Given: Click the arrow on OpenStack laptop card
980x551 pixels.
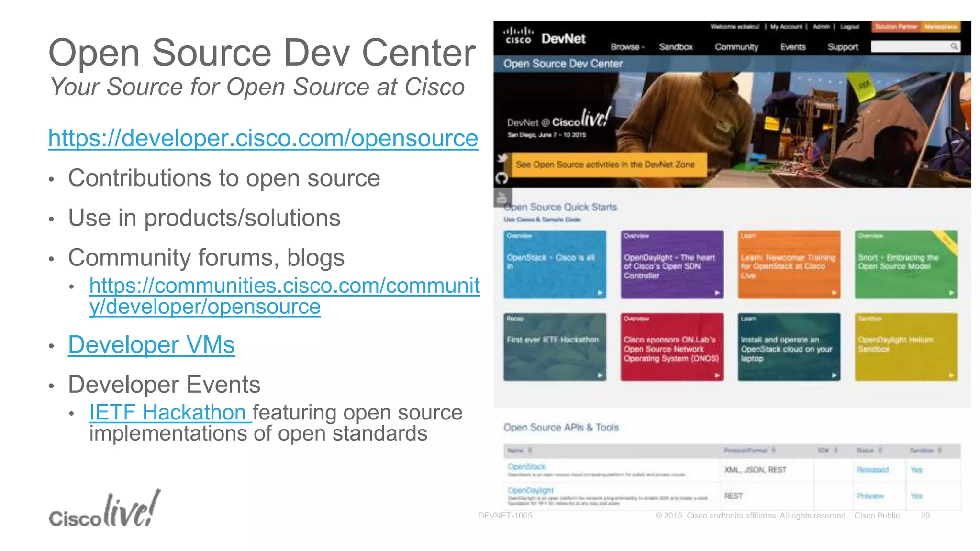Looking at the screenshot, I should (834, 375).
